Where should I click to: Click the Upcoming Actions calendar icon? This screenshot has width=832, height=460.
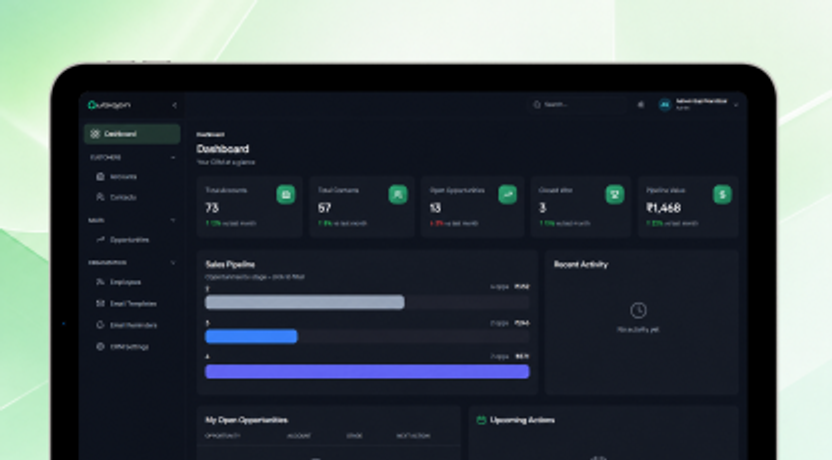coord(481,420)
